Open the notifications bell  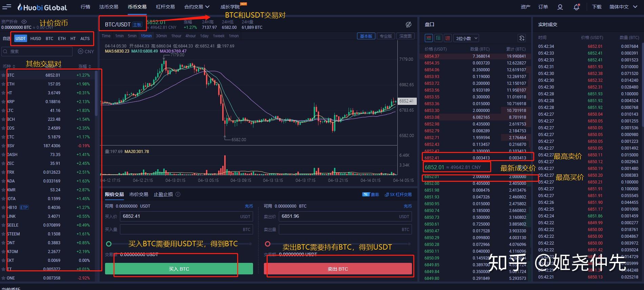pos(576,7)
